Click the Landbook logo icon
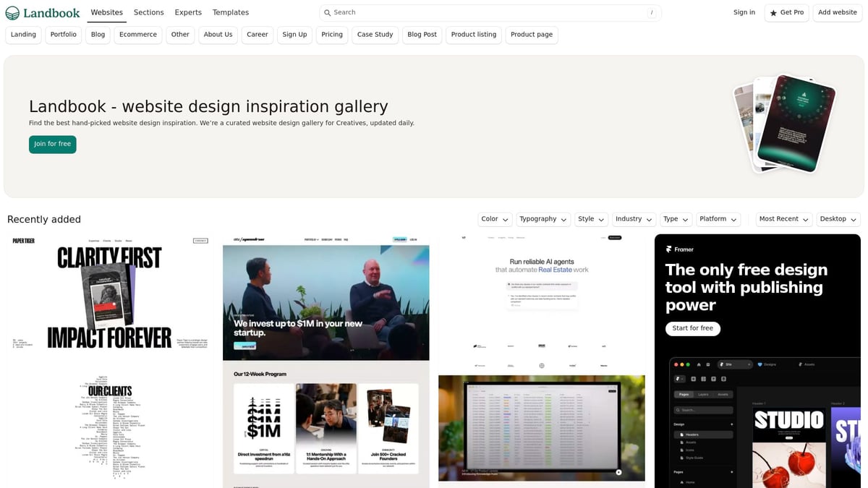Screen dimensions: 868x488 [x=12, y=12]
